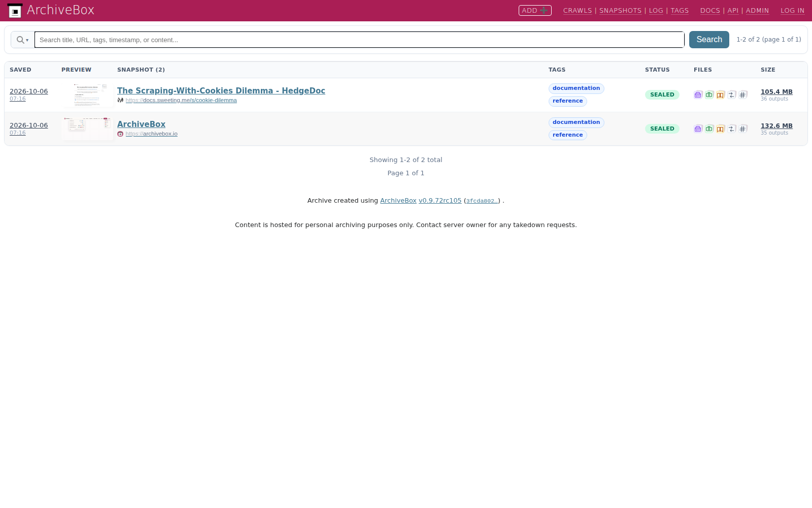This screenshot has width=812, height=508.
Task: Click '1-2 of 2 (page 1 of 1)' text
Action: click(769, 40)
